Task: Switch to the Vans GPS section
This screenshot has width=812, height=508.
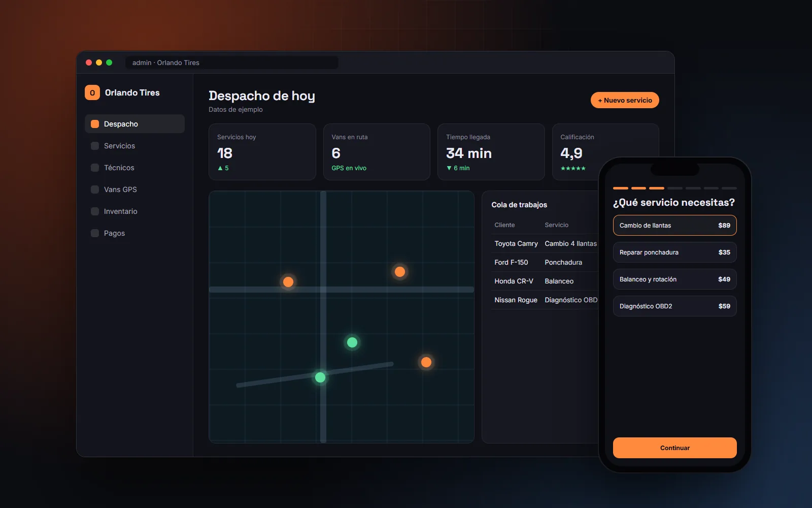Action: pos(134,189)
